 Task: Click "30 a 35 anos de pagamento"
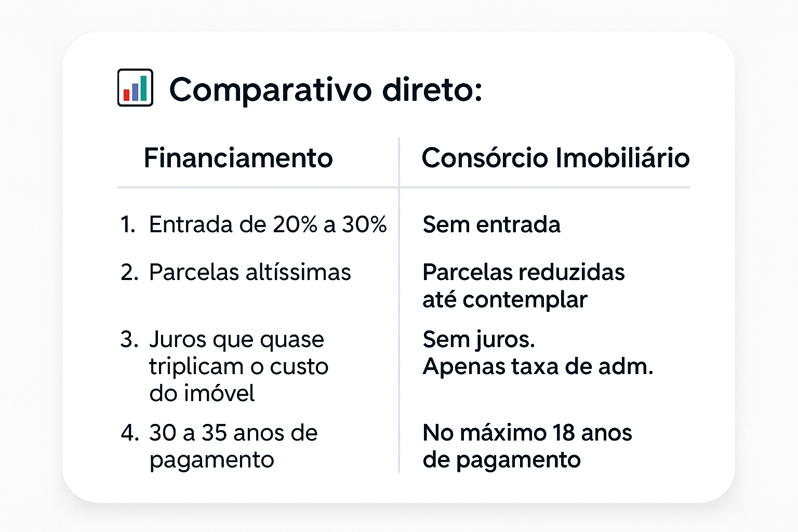click(233, 446)
